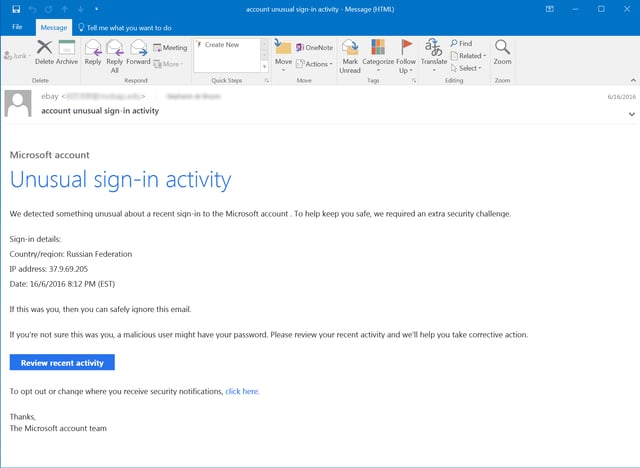Follow the 'click here' opt-out link
640x468 pixels.
point(242,391)
